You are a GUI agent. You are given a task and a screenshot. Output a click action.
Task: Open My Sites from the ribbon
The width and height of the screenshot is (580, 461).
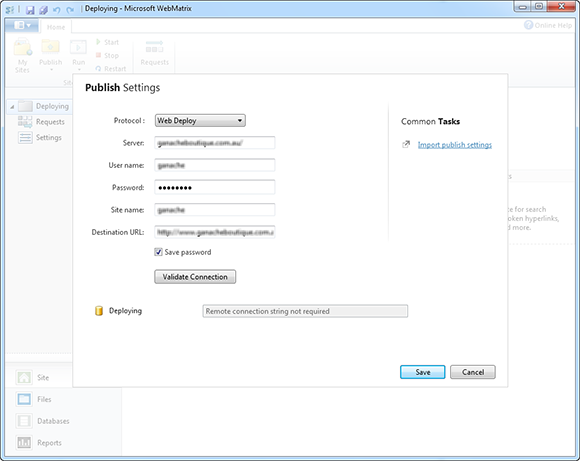point(22,55)
